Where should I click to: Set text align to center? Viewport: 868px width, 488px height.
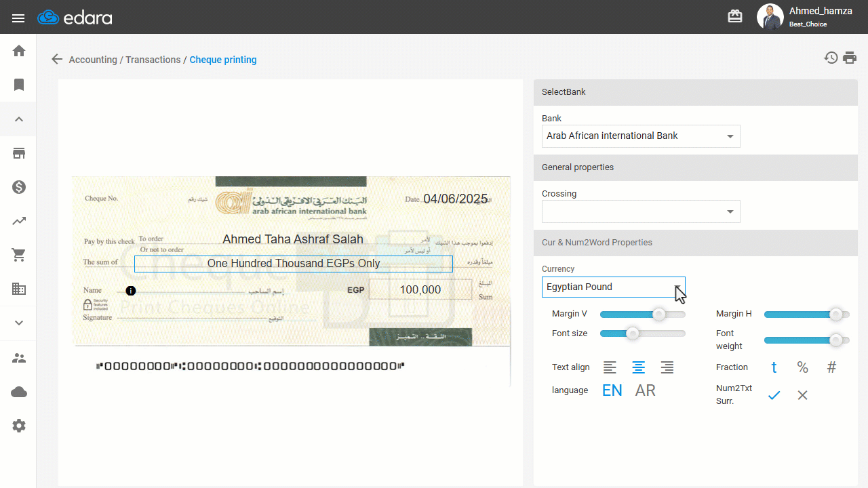click(x=639, y=367)
